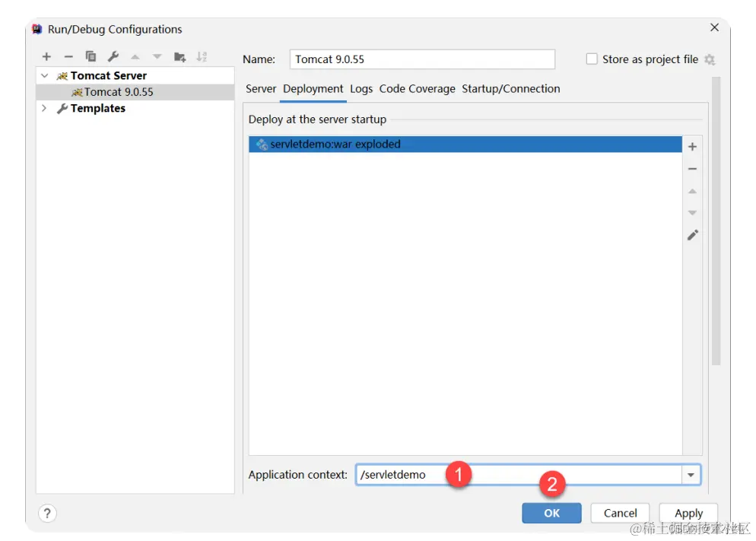This screenshot has width=756, height=541.
Task: Move configuration down in left toolbar
Action: (157, 57)
